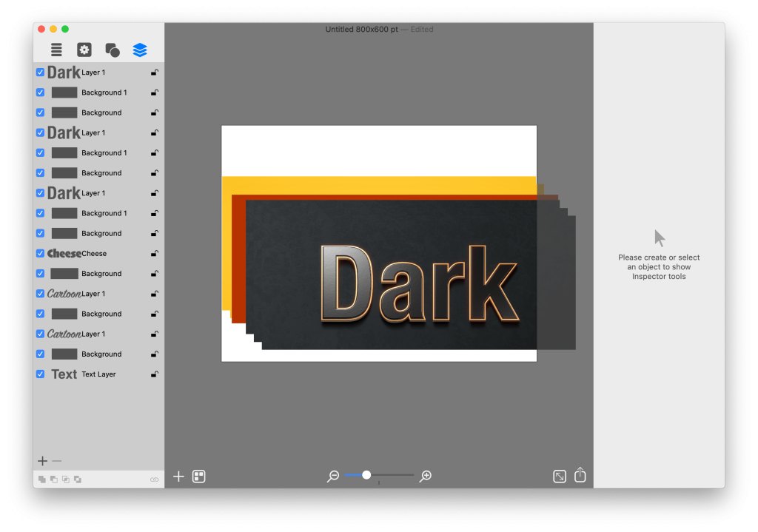Click the link layers icon

[x=154, y=479]
